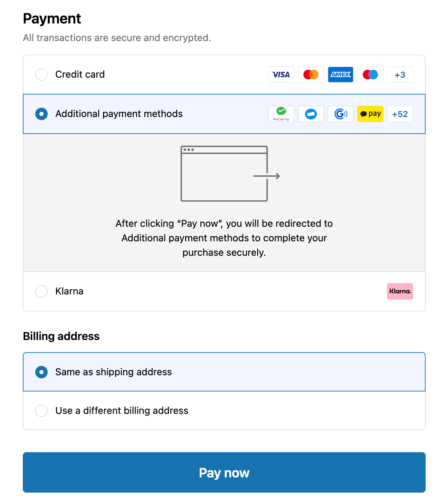436x504 pixels.
Task: Choose the Use a different billing address radio
Action: point(41,411)
